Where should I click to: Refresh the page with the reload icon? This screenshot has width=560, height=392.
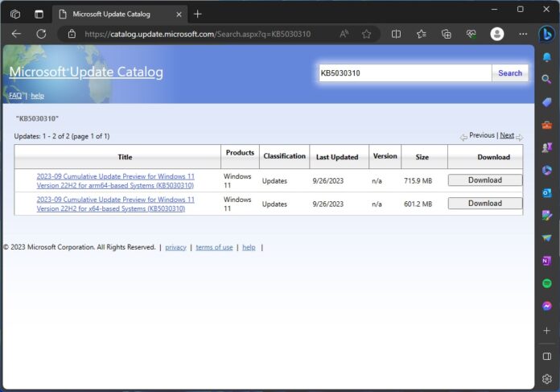[41, 34]
